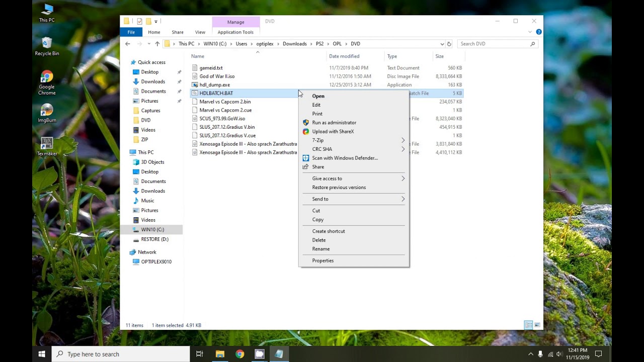Select OPTIPLEX9010 under Network
Image resolution: width=644 pixels, height=362 pixels.
click(156, 261)
